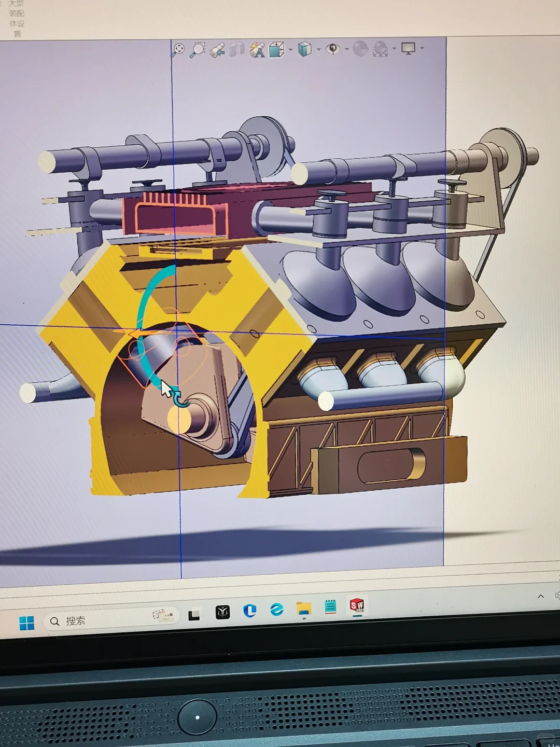Toggle the Section View tool
The height and width of the screenshot is (747, 560).
pos(237,50)
